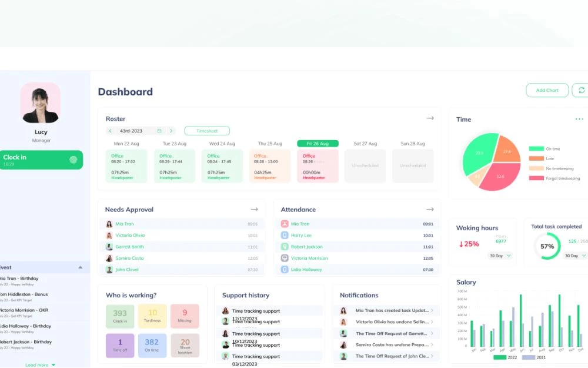Open the Working hours 30 Day dropdown
Image resolution: width=588 pixels, height=368 pixels.
point(500,256)
